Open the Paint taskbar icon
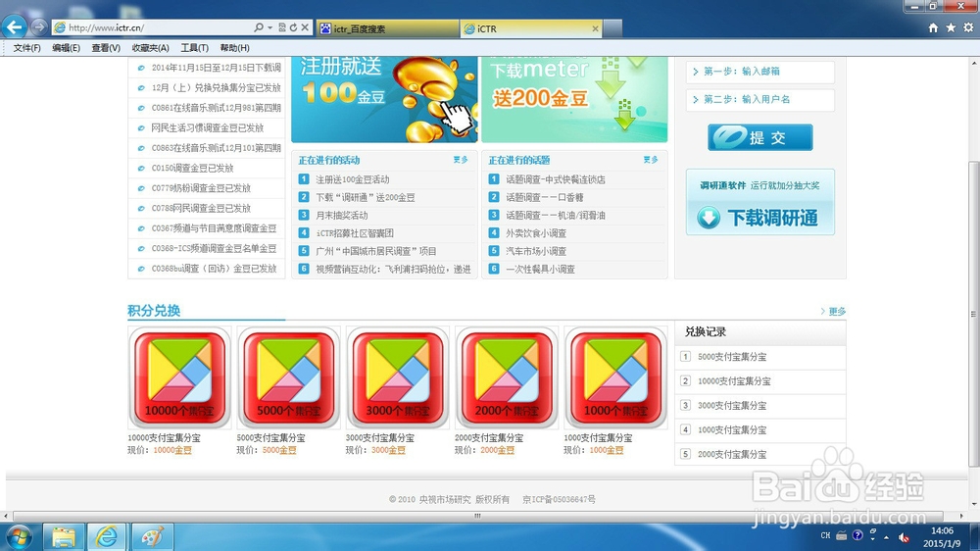This screenshot has width=980, height=551. pos(152,536)
